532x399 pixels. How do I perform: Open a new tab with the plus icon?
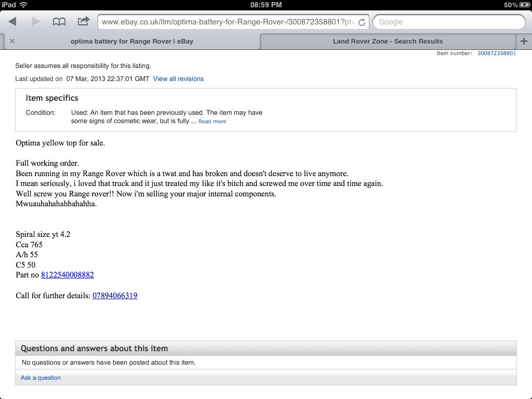pyautogui.click(x=524, y=41)
